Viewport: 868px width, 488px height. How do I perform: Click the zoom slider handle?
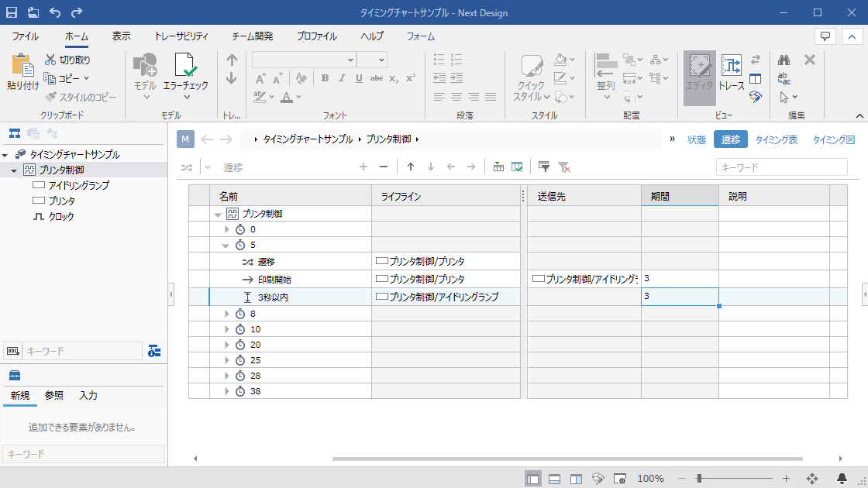tap(699, 479)
